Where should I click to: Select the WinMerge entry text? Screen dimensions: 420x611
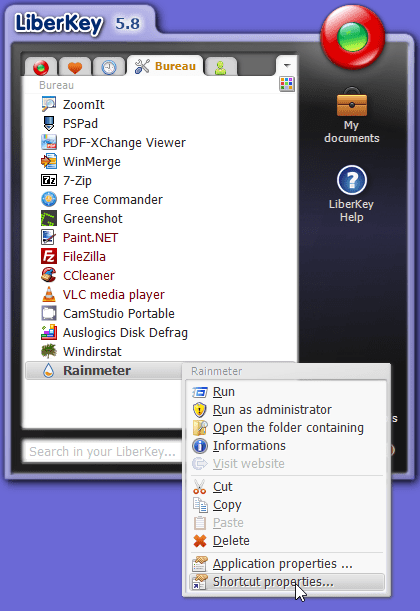pos(92,162)
